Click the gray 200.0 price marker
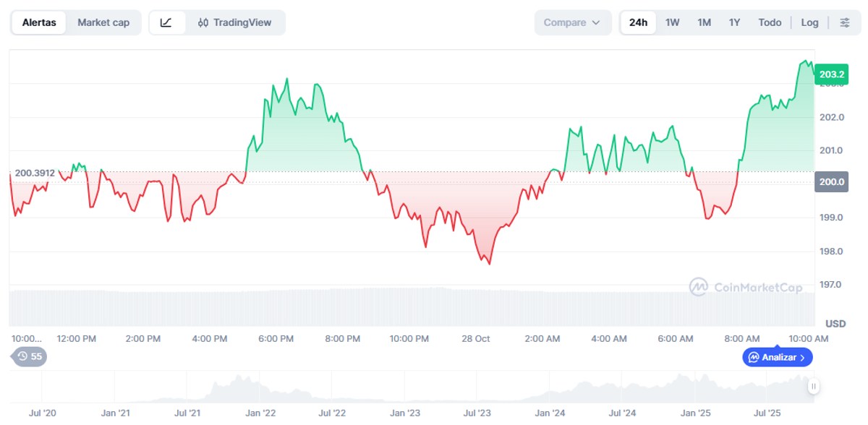The height and width of the screenshot is (425, 868). click(831, 182)
